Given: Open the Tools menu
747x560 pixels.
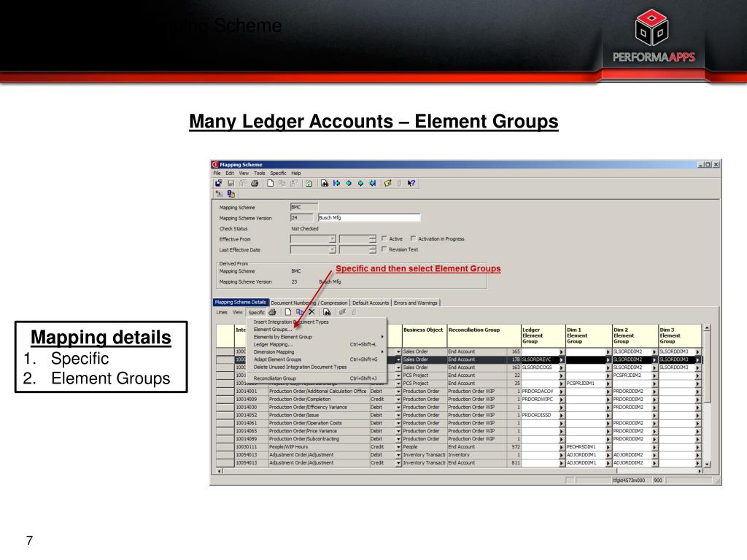Looking at the screenshot, I should tap(259, 174).
